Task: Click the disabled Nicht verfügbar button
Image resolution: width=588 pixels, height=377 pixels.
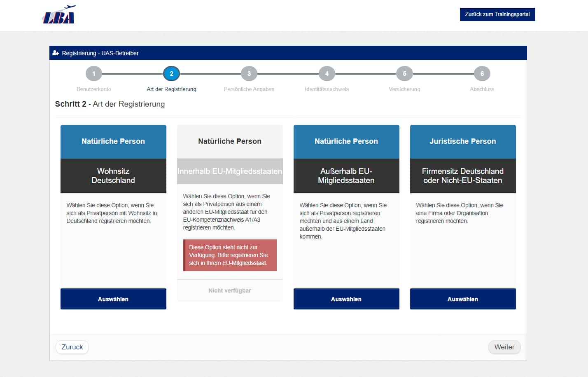Action: (x=230, y=290)
